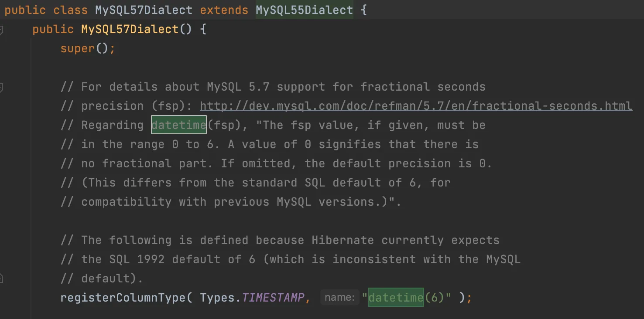Click the "class" keyword
Screen dimensions: 644x319
click(x=70, y=10)
